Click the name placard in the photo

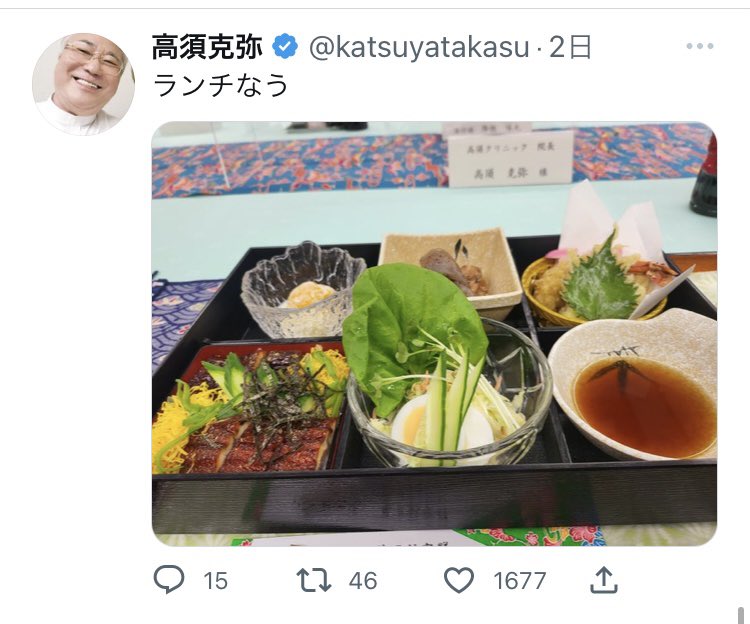[510, 158]
